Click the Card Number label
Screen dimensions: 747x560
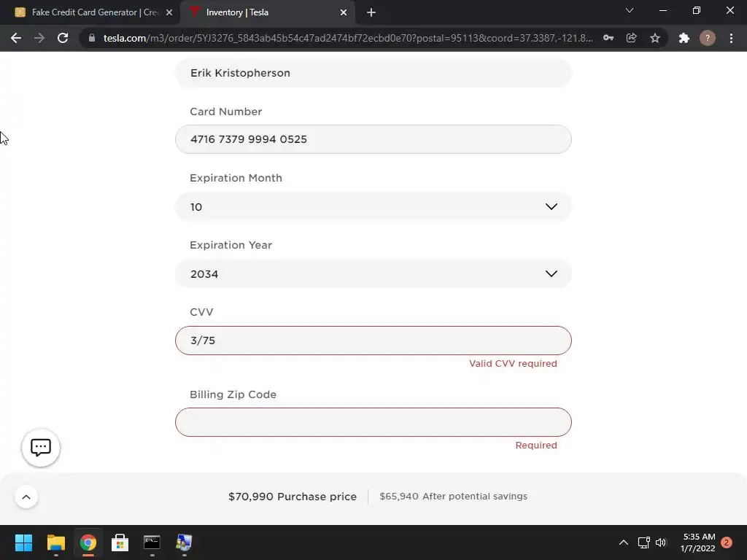[x=226, y=112]
